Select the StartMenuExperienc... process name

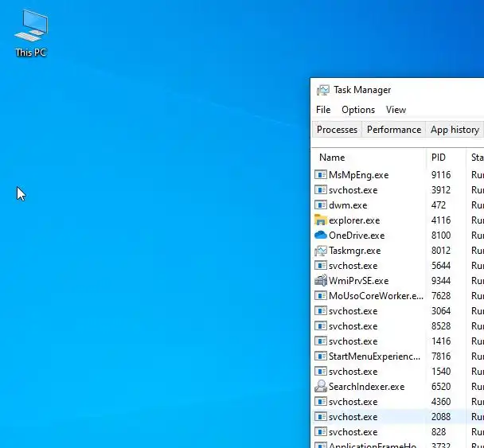click(x=374, y=356)
